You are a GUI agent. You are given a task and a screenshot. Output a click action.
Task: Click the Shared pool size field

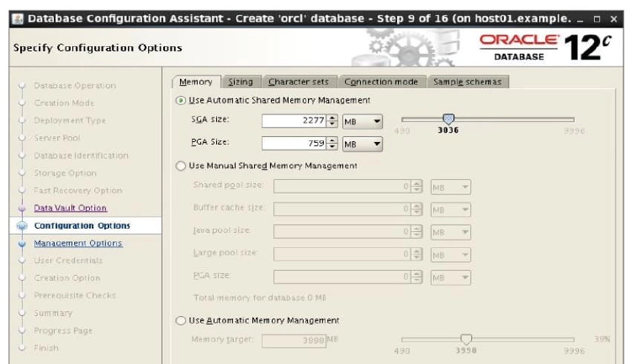pos(342,187)
